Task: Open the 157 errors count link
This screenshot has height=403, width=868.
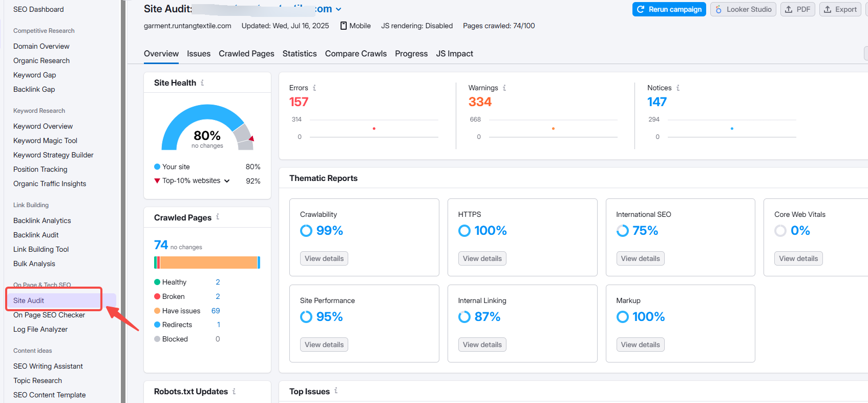Action: [299, 102]
